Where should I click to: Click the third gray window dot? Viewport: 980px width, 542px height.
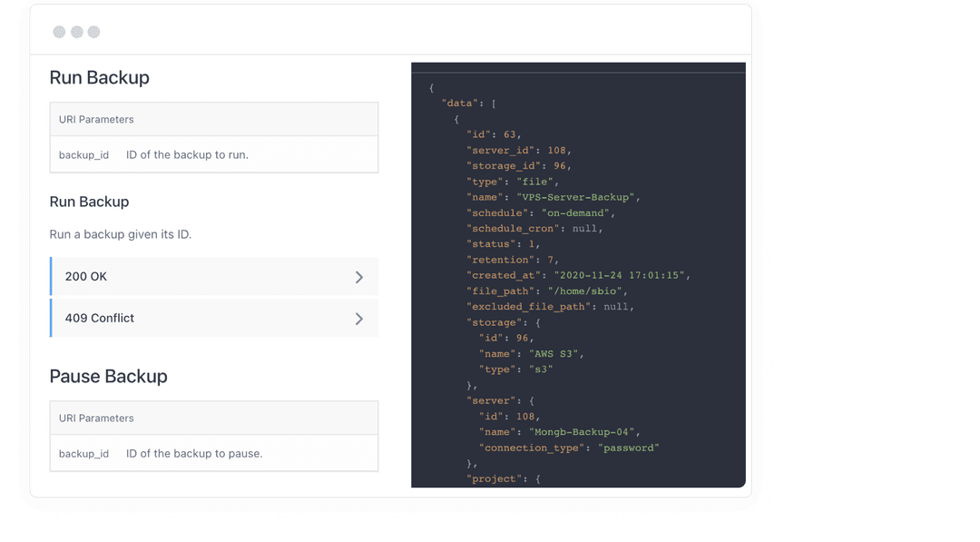pyautogui.click(x=93, y=32)
